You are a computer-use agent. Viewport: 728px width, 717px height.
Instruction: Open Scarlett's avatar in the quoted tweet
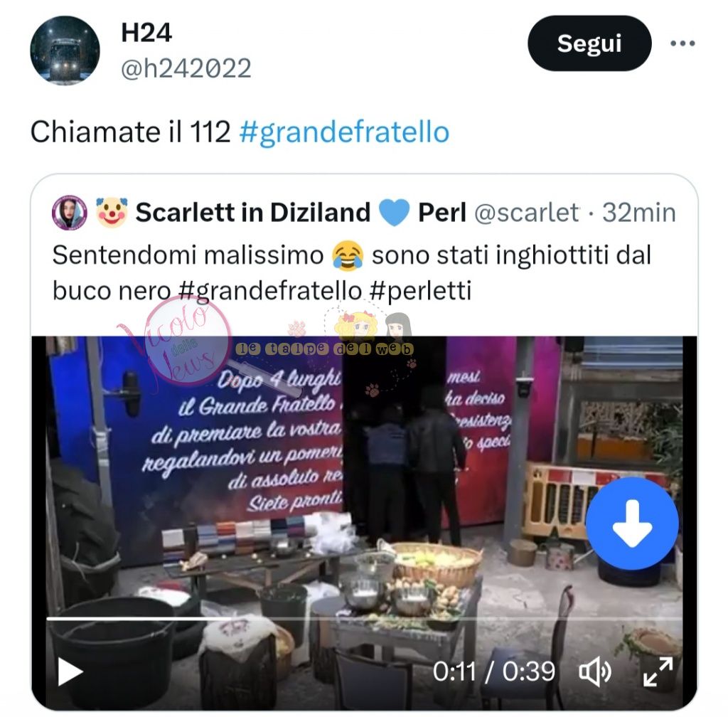coord(70,213)
